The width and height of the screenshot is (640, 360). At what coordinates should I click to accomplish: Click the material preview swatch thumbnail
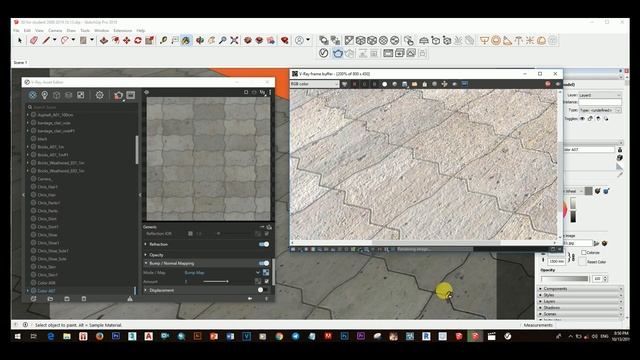tap(208, 159)
